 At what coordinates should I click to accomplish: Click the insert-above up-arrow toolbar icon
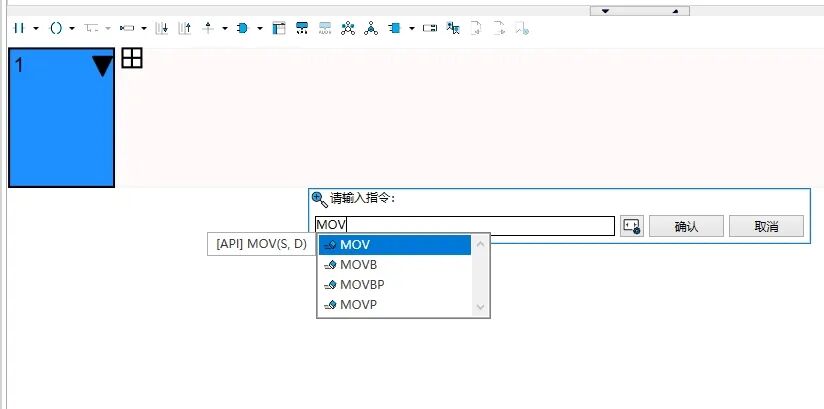(184, 28)
